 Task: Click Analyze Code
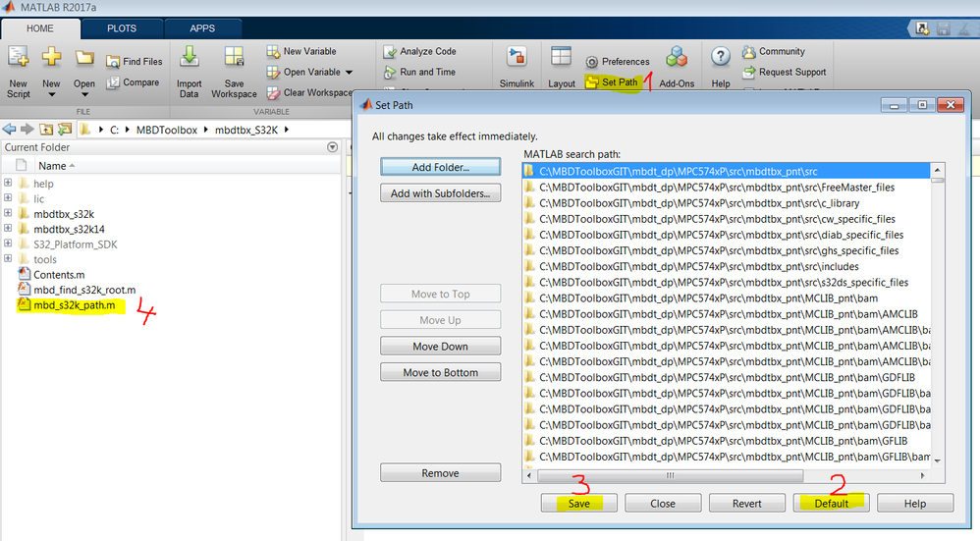[x=420, y=51]
